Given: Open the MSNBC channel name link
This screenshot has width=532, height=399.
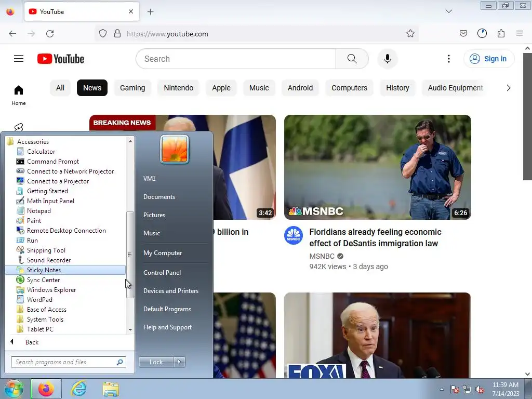Looking at the screenshot, I should pyautogui.click(x=322, y=256).
